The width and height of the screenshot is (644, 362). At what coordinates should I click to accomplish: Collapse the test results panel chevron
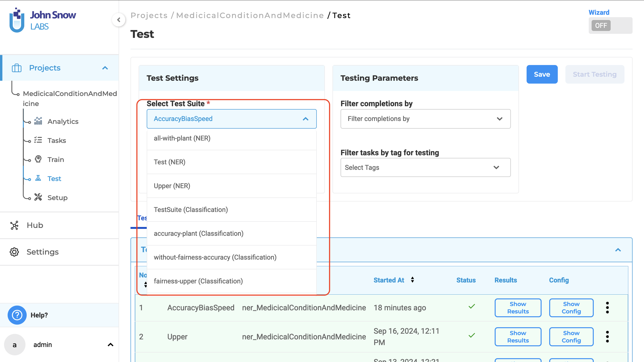[618, 250]
